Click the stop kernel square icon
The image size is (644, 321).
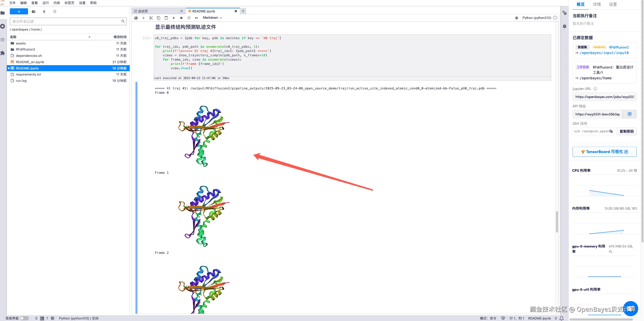pyautogui.click(x=181, y=18)
